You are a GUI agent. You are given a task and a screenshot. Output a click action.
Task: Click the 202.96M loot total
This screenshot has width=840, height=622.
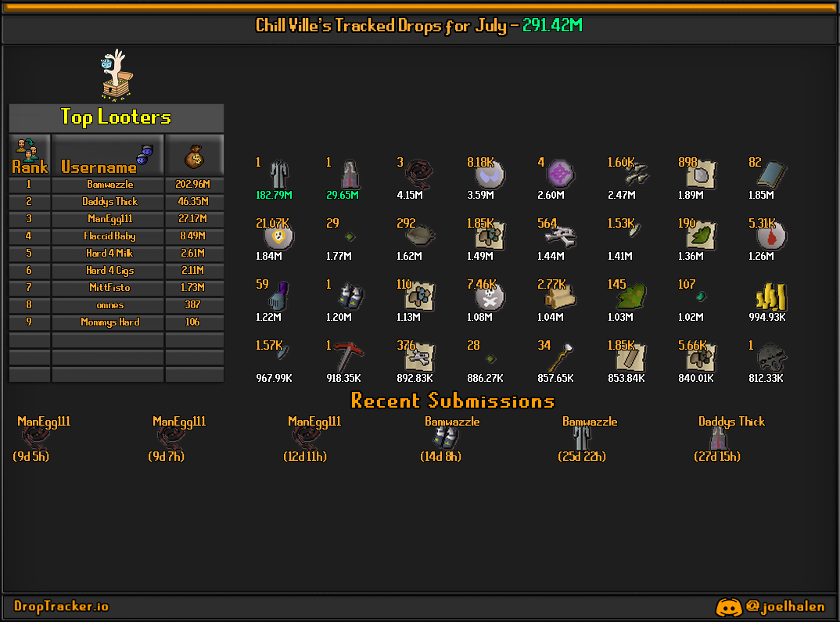193,185
